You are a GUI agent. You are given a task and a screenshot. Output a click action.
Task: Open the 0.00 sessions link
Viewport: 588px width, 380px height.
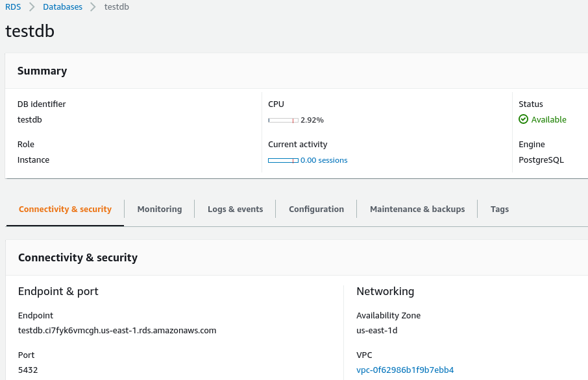pyautogui.click(x=324, y=160)
